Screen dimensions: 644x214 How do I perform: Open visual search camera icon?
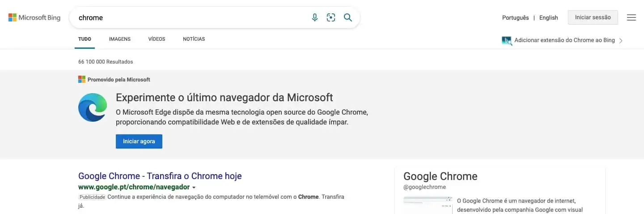click(x=331, y=17)
